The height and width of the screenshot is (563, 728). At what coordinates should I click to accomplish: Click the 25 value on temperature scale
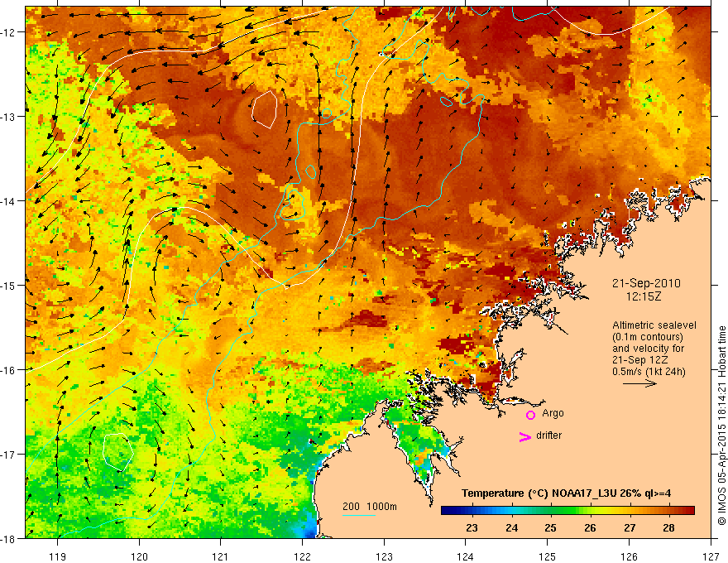tap(550, 527)
